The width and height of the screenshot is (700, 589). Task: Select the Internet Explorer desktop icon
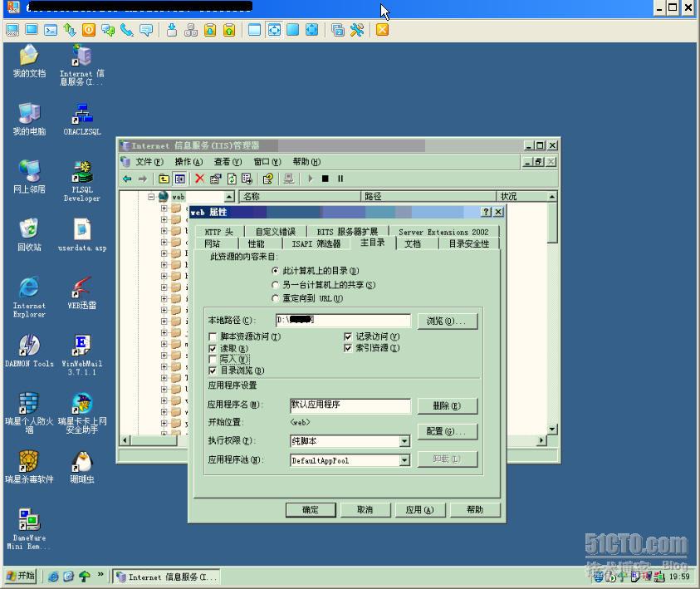coord(29,297)
